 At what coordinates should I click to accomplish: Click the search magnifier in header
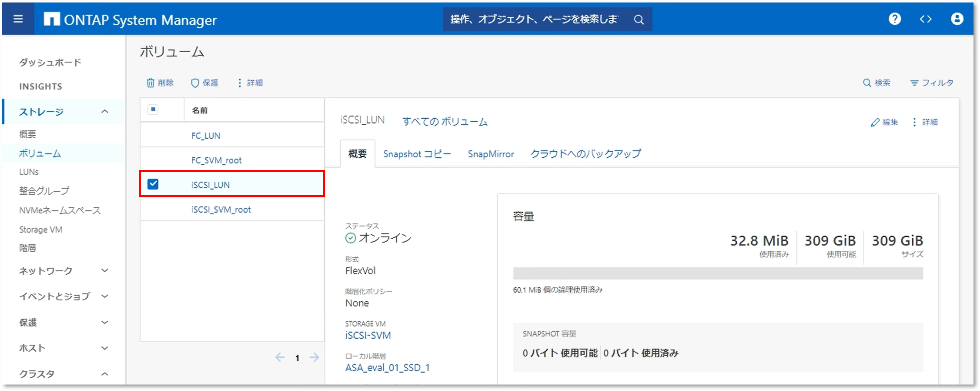(x=639, y=19)
